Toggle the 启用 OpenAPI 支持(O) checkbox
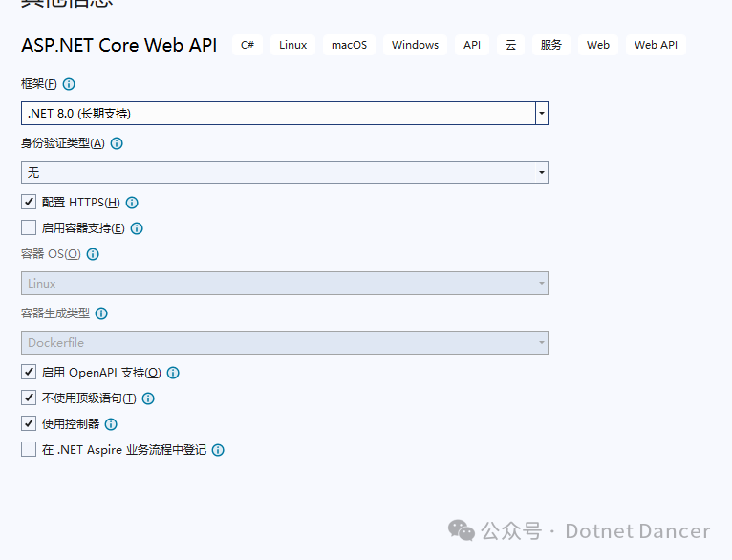Viewport: 732px width, 560px height. pyautogui.click(x=29, y=372)
